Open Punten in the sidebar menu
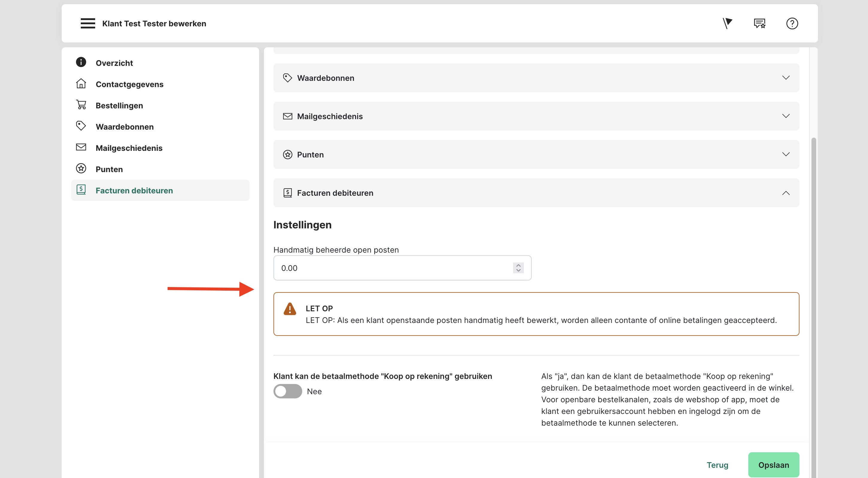Screen dimensions: 868x478 click(109, 169)
